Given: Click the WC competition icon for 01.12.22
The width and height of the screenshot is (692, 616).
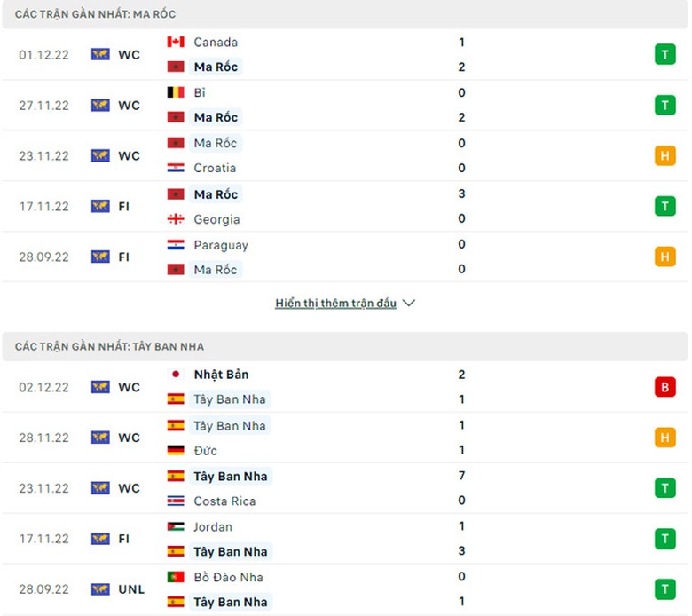Looking at the screenshot, I should tap(100, 54).
